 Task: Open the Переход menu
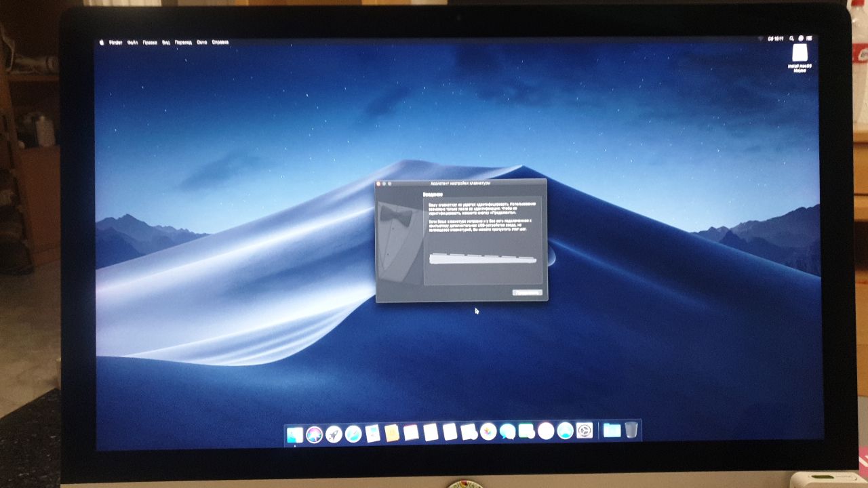point(183,42)
